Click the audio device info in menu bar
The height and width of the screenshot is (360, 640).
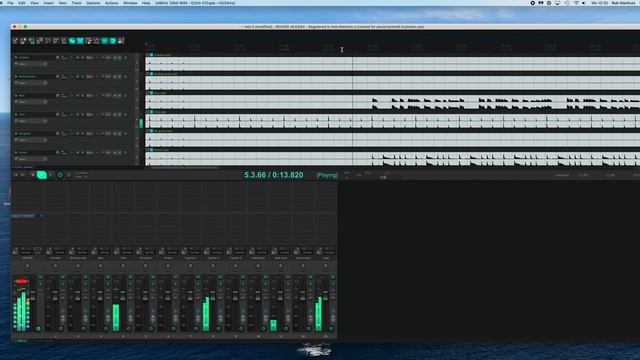coord(196,3)
